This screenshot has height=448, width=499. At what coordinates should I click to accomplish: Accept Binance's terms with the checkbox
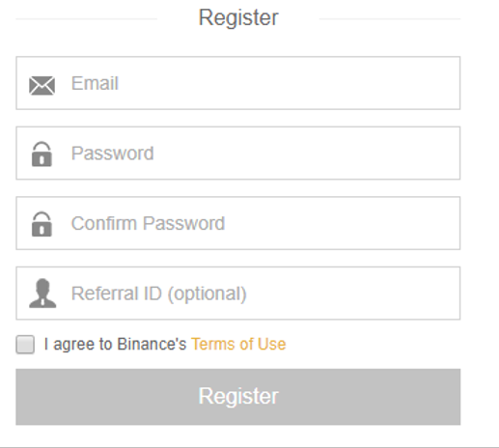[25, 345]
